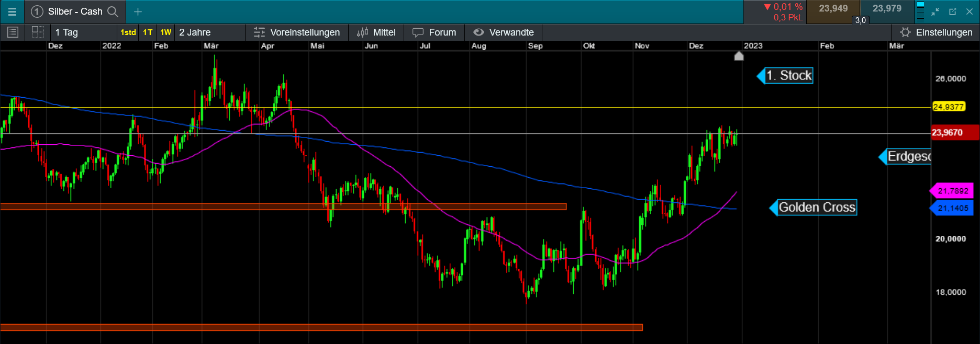Open the hamburger main menu
Viewport: 980px width, 344px height.
12,12
